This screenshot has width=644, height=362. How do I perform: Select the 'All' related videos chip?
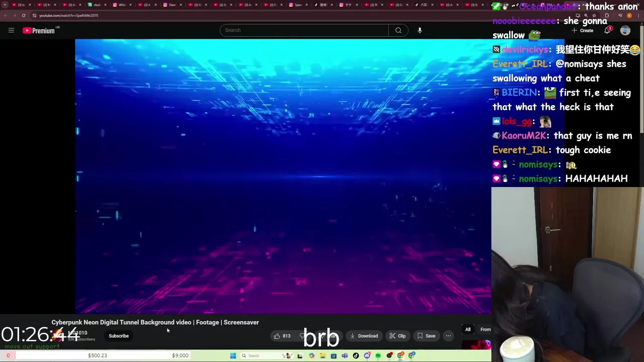click(x=468, y=329)
